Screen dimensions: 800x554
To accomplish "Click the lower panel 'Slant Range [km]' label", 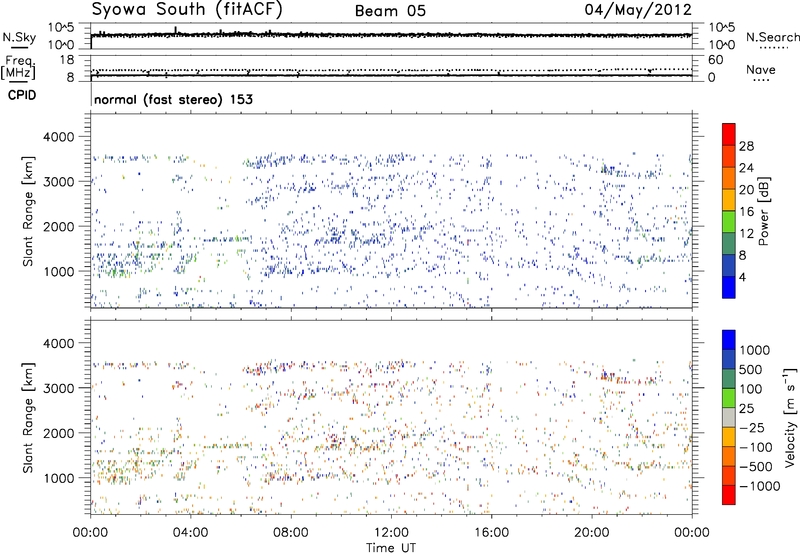I will tap(28, 417).
